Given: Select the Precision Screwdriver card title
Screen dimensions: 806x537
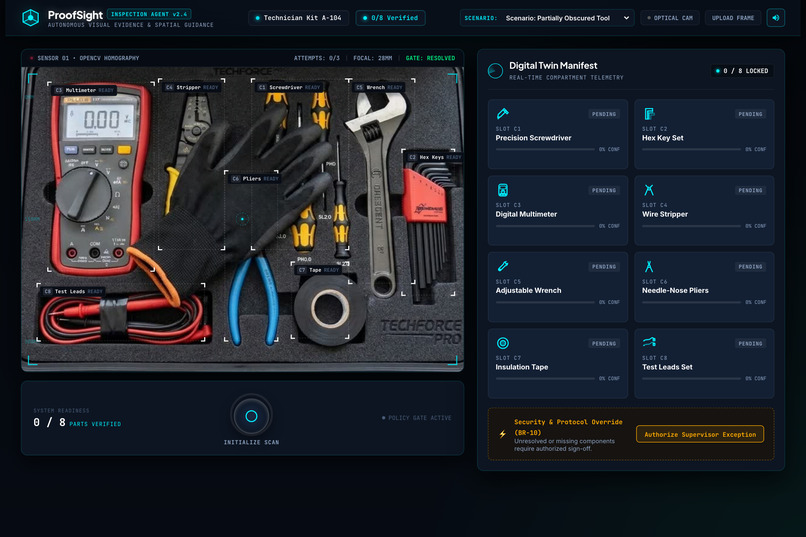Looking at the screenshot, I should [533, 138].
